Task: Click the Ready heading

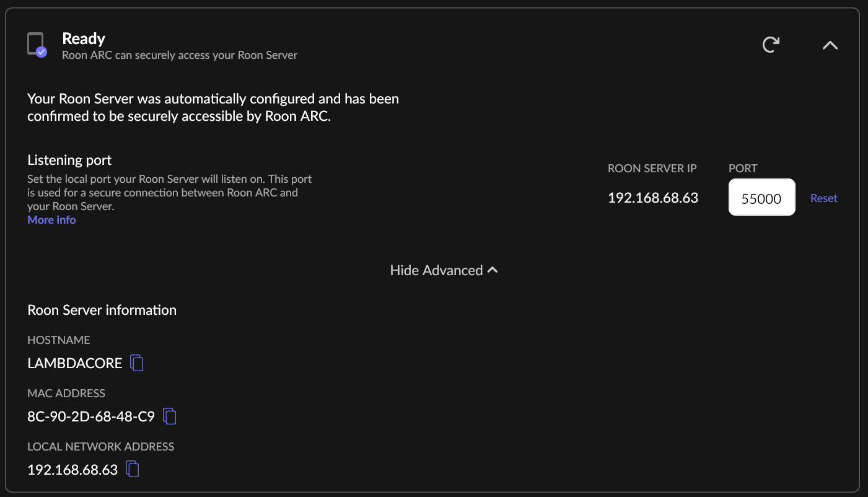Action: (84, 38)
